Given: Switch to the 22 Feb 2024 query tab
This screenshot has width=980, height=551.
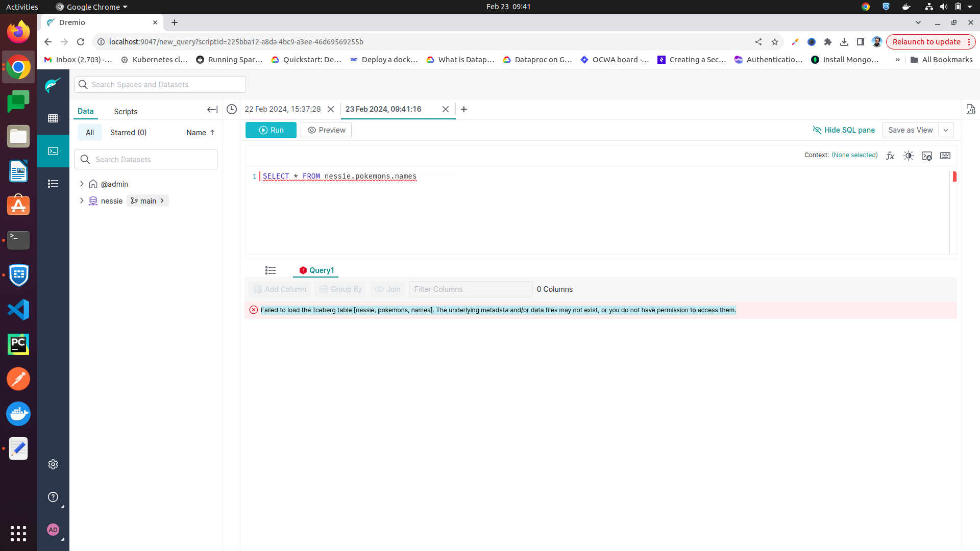Looking at the screenshot, I should click(282, 109).
